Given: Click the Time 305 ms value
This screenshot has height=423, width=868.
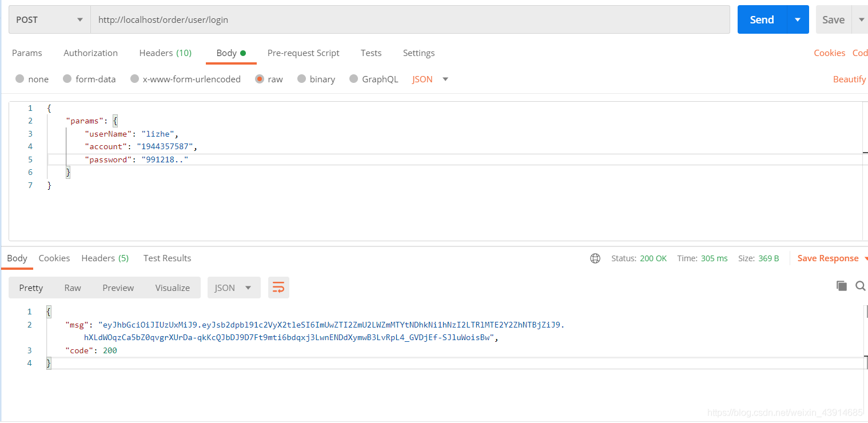Looking at the screenshot, I should coord(714,258).
